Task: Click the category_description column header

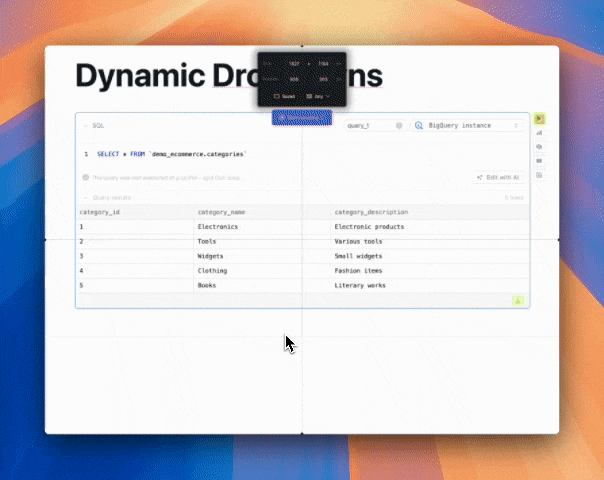Action: [371, 212]
